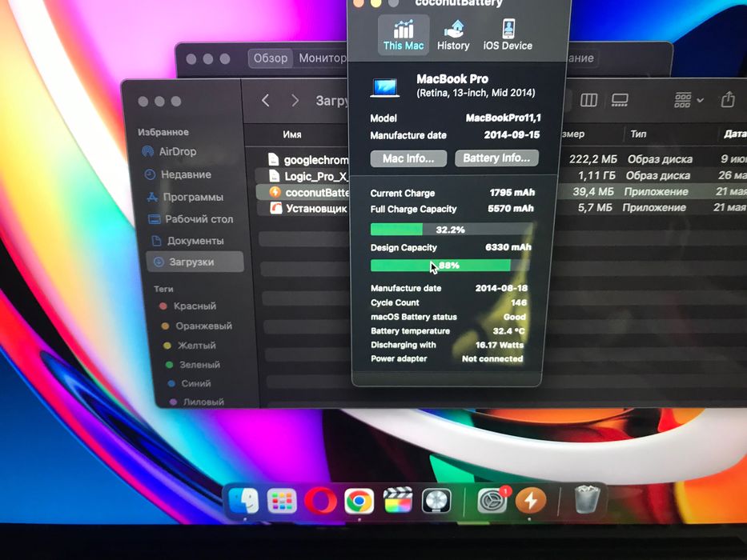The height and width of the screenshot is (560, 747).
Task: Sort Finder list by Дата column
Action: pyautogui.click(x=735, y=134)
